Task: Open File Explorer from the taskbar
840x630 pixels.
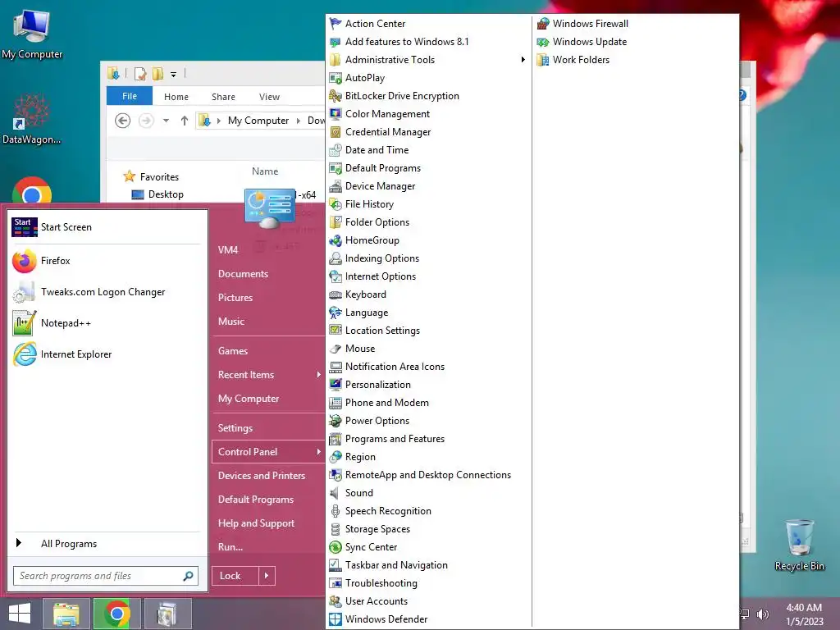Action: (x=66, y=614)
